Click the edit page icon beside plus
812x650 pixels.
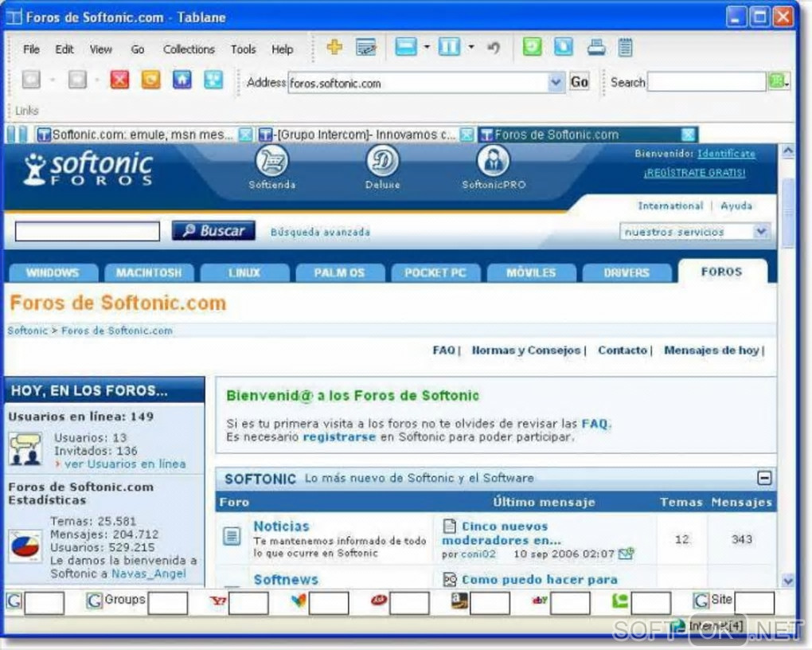click(x=366, y=48)
